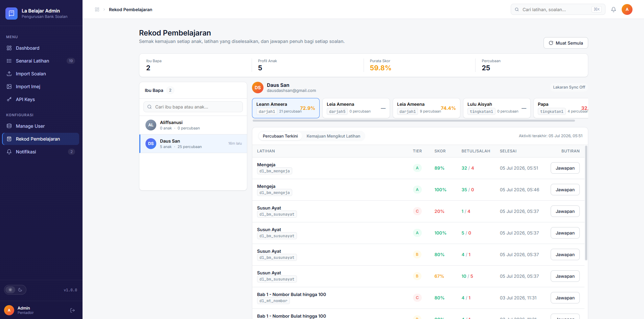This screenshot has width=644, height=319.
Task: Open the orange user avatar menu
Action: click(627, 9)
